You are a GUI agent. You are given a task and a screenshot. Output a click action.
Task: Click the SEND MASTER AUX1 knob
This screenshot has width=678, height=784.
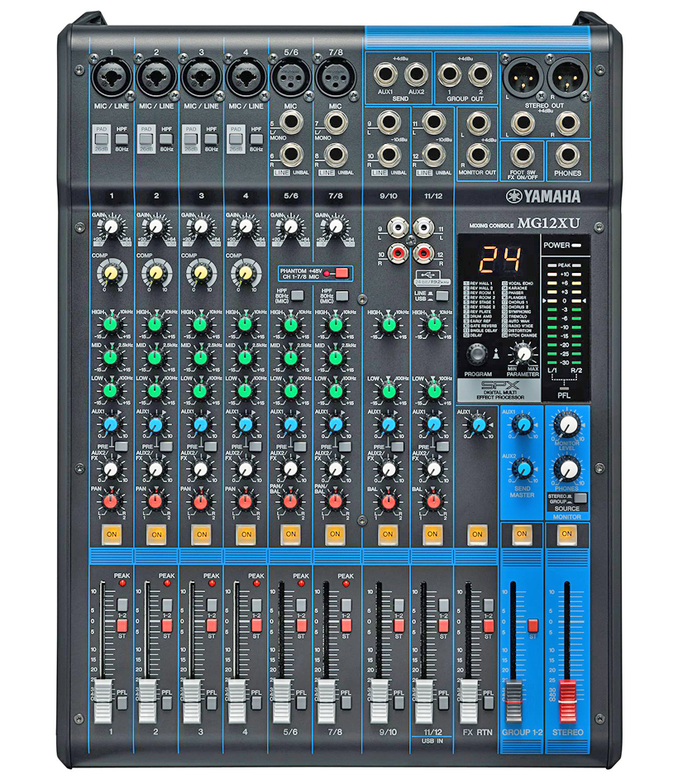tap(523, 425)
